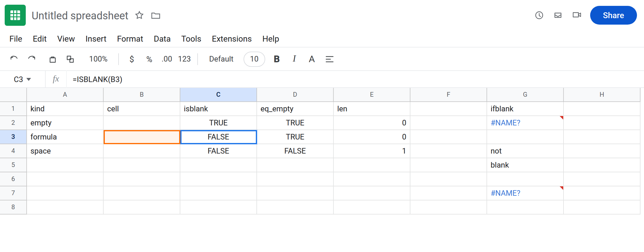Open the View menu
Image resolution: width=644 pixels, height=252 pixels.
coord(66,39)
